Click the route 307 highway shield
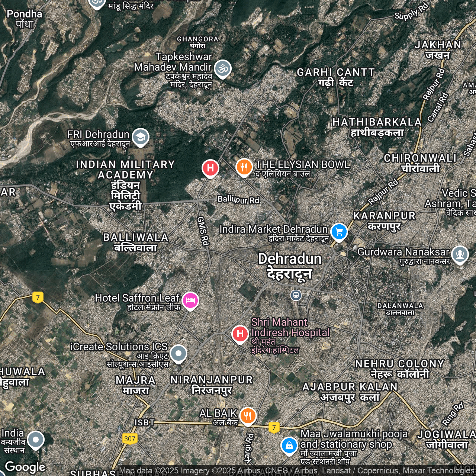Viewport: 476px width, 476px height. coord(129,439)
